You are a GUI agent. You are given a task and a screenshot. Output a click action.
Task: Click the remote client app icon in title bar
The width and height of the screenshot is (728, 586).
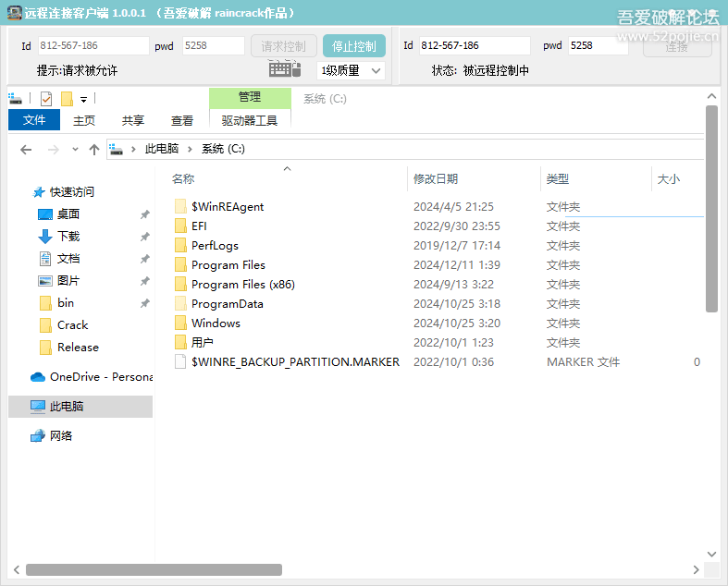[x=15, y=13]
